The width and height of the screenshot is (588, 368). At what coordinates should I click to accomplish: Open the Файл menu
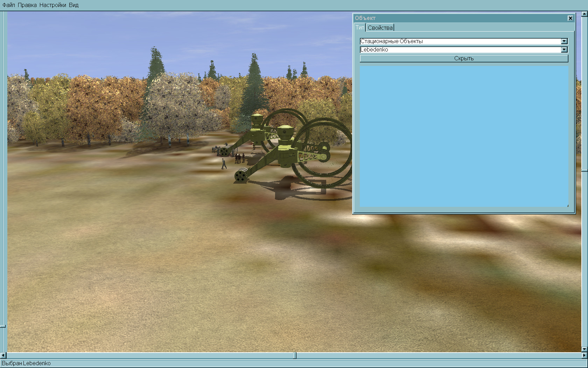(x=9, y=5)
